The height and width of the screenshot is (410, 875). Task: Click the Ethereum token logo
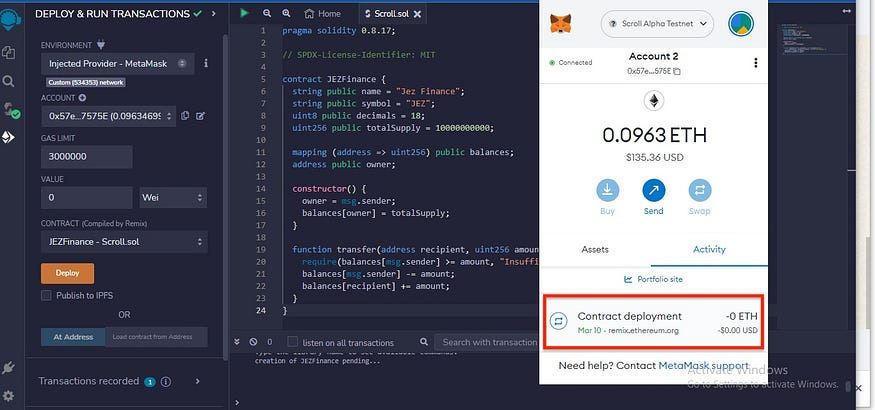pos(653,101)
